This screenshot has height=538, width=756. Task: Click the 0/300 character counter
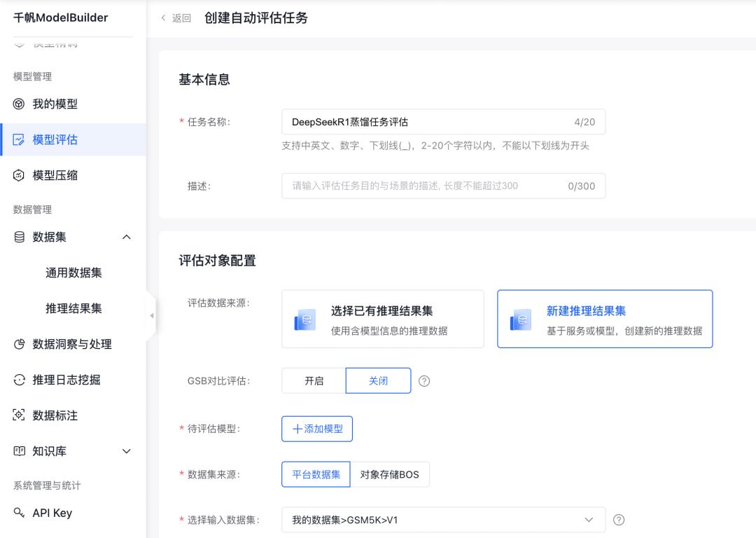click(582, 186)
